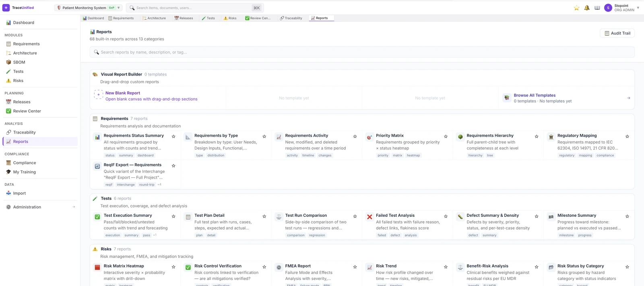
Task: Click the Priority Matrix report icon
Action: coord(369,137)
